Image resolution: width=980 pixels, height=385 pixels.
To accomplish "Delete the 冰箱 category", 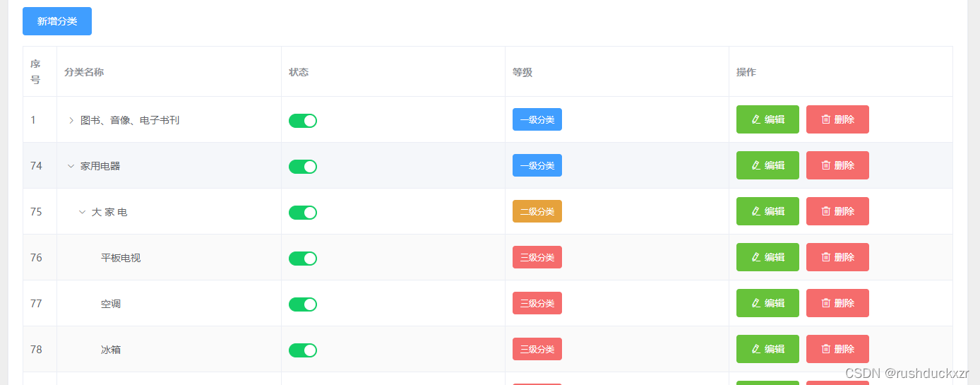I will coord(837,349).
